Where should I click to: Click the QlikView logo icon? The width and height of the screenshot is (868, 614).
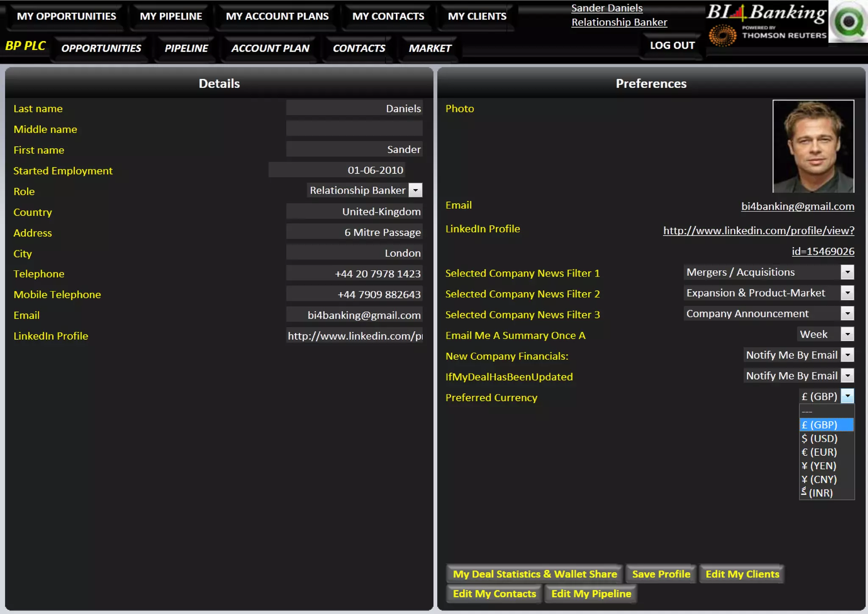(x=849, y=21)
